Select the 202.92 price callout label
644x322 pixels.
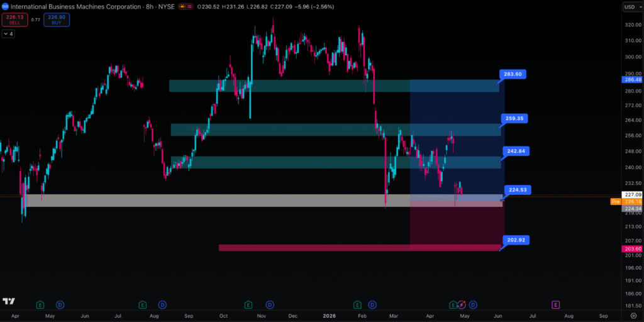coord(514,240)
